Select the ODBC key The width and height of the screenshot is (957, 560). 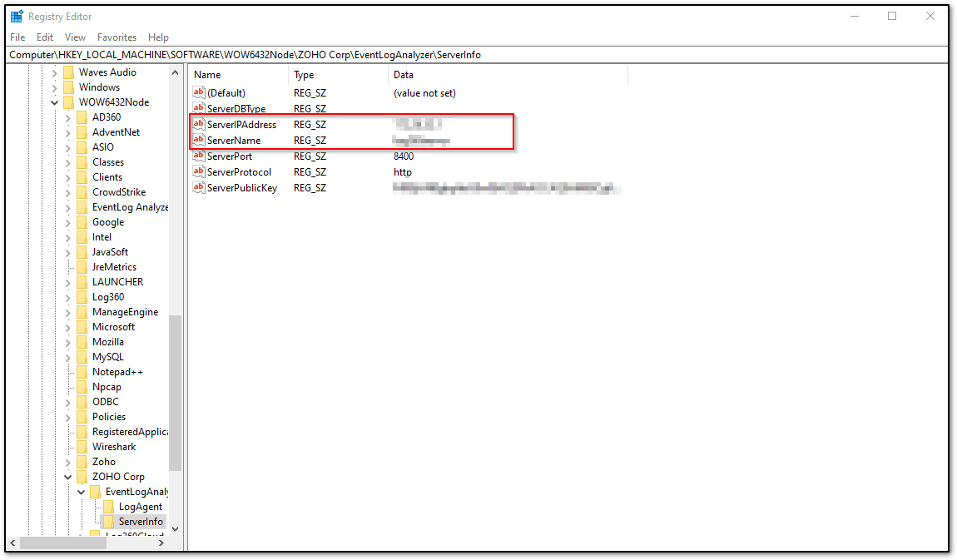point(106,401)
